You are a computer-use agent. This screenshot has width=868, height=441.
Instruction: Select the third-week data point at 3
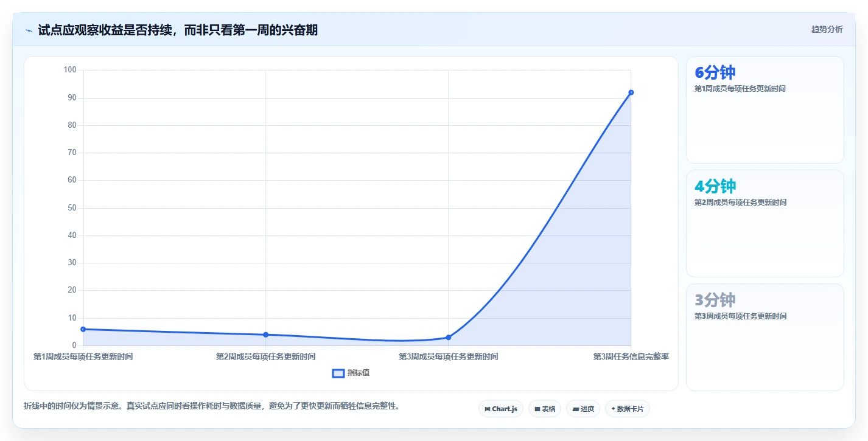(449, 337)
